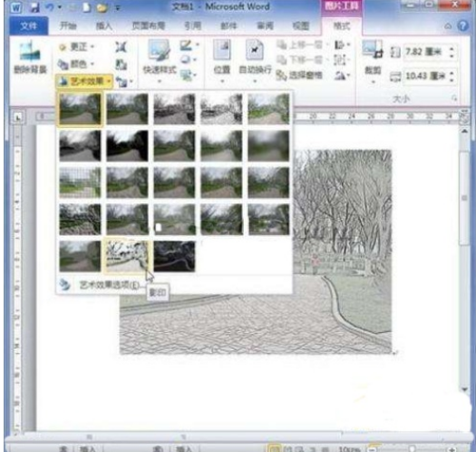Click the Position (位置) icon
This screenshot has width=476, height=452.
222,50
